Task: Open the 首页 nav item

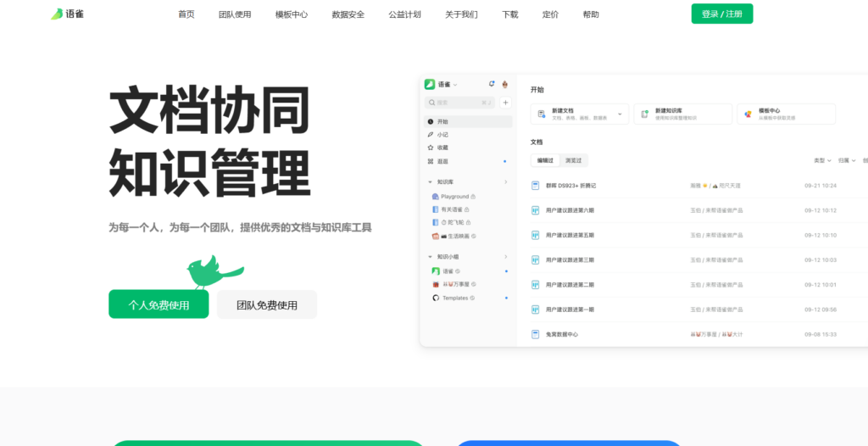Action: pos(186,14)
